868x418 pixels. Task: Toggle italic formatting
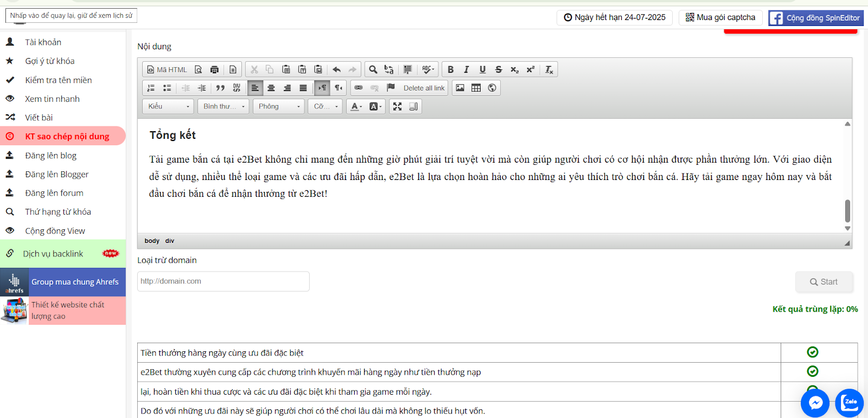[466, 69]
